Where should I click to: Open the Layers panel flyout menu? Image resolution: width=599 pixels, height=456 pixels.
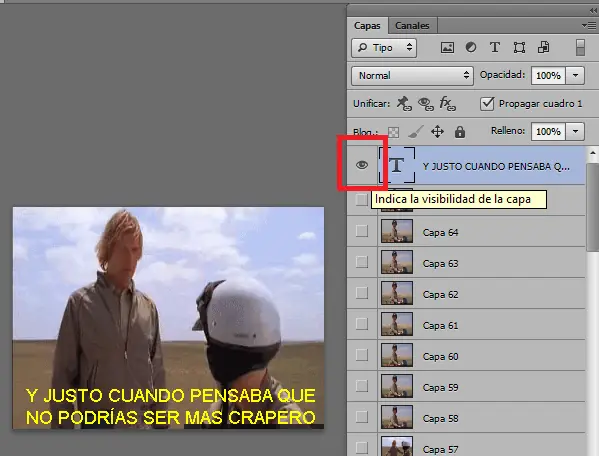(589, 26)
